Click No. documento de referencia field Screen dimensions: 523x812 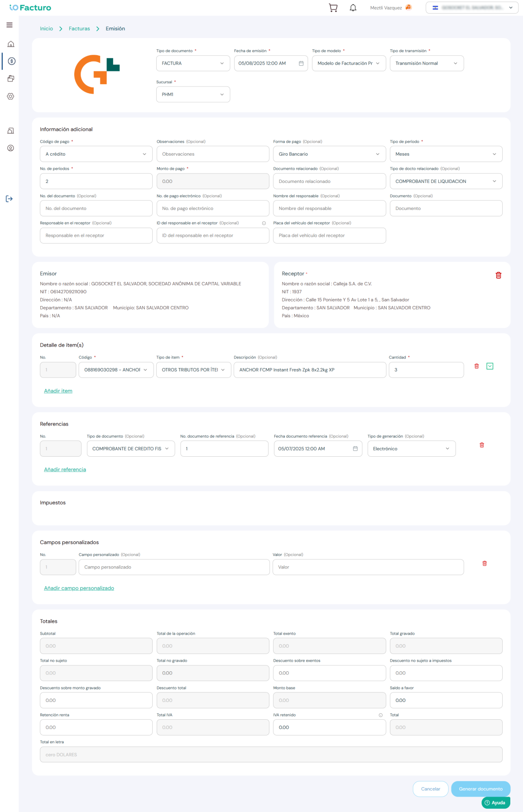pos(224,449)
